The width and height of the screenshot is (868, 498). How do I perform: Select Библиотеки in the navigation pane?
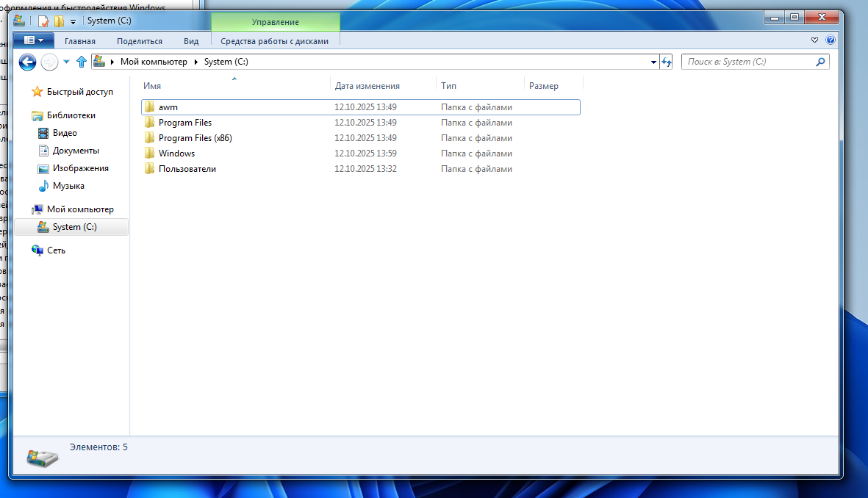(71, 115)
